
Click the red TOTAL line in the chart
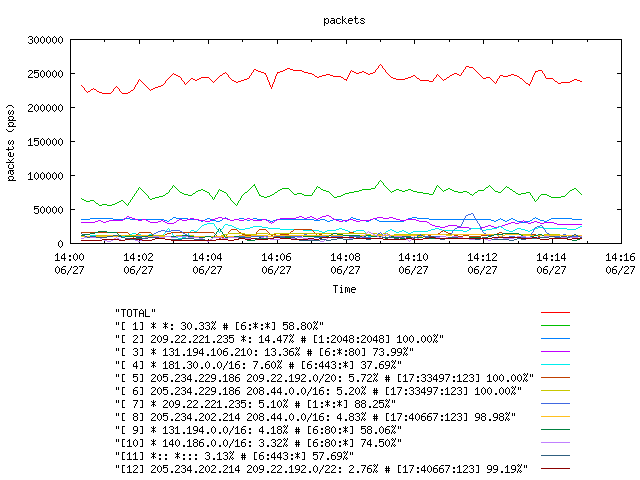(x=332, y=76)
